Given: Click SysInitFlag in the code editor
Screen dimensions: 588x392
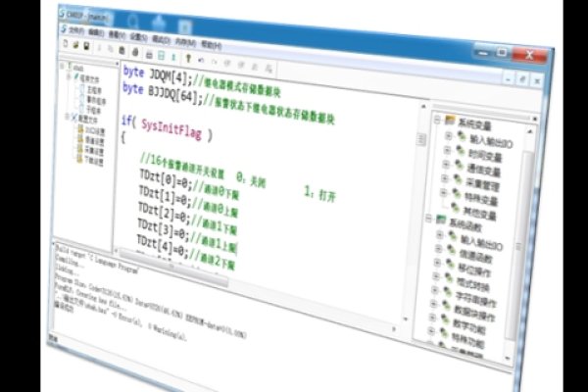Looking at the screenshot, I should click(171, 129).
